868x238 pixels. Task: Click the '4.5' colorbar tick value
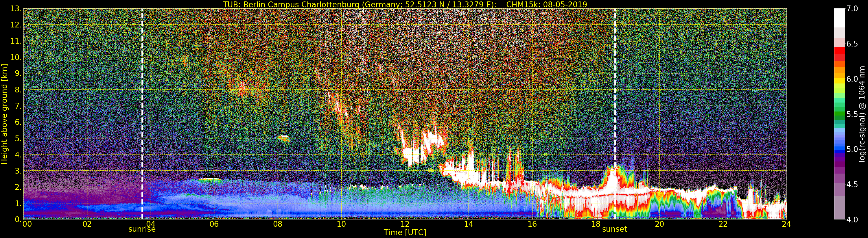pyautogui.click(x=852, y=185)
